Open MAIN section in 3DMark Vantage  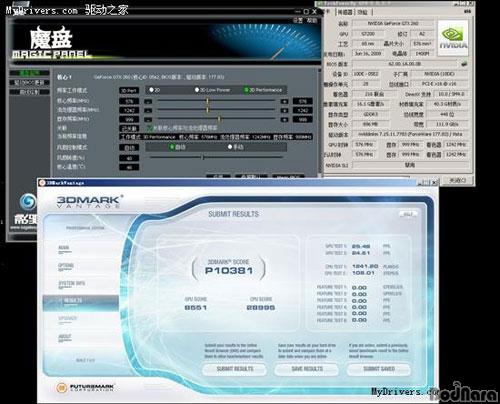point(64,248)
